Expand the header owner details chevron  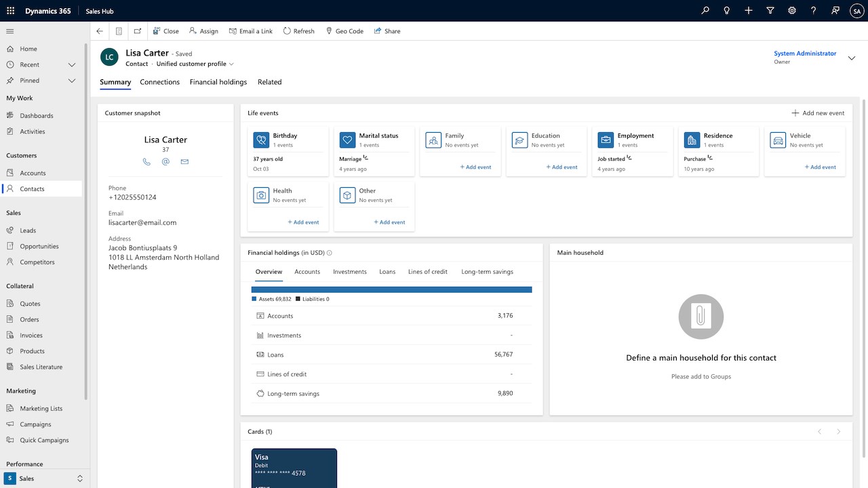852,58
